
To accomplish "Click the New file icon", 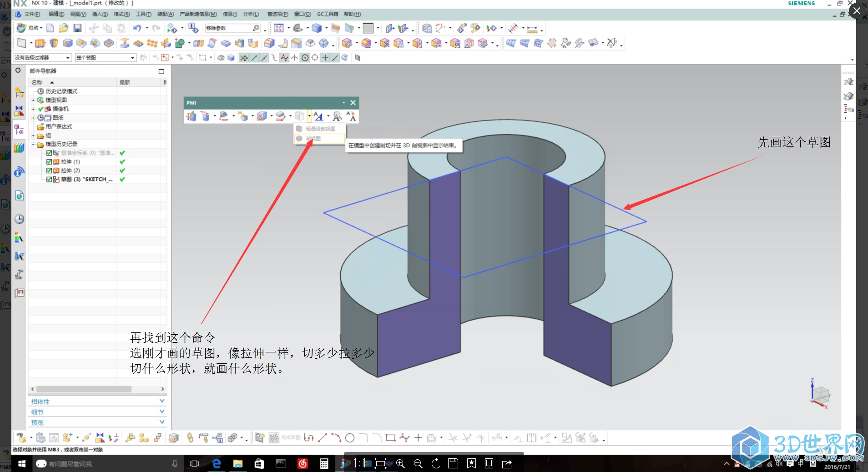I will pyautogui.click(x=50, y=28).
